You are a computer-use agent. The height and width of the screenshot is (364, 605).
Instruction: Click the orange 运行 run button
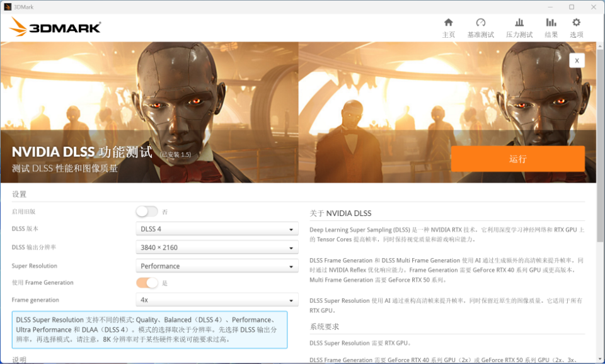click(x=518, y=159)
